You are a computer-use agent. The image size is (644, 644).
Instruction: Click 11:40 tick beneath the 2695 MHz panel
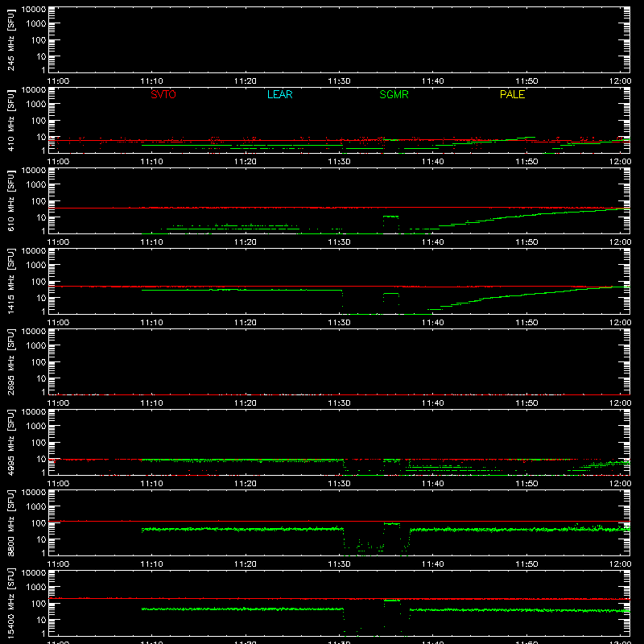click(433, 403)
